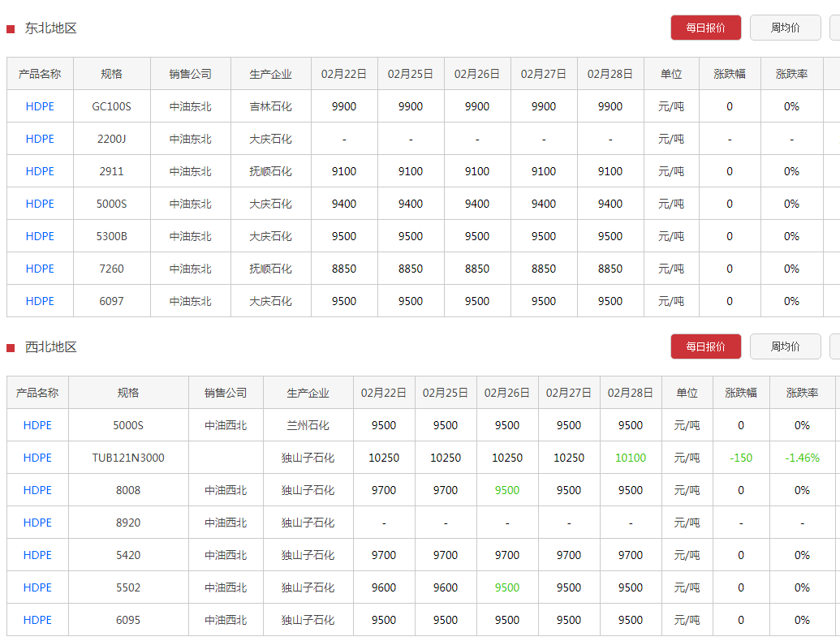Open HDPE link in 6097 row
The image size is (840, 641).
coord(40,301)
